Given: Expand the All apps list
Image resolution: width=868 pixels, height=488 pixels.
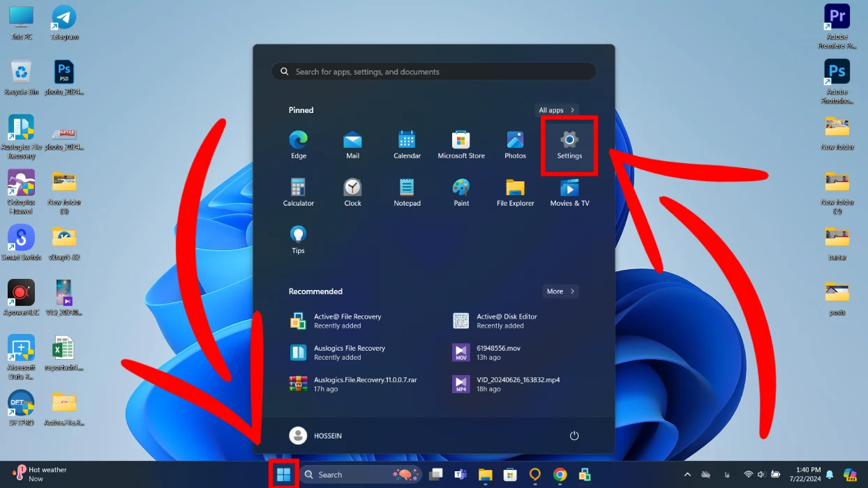Looking at the screenshot, I should tap(556, 109).
